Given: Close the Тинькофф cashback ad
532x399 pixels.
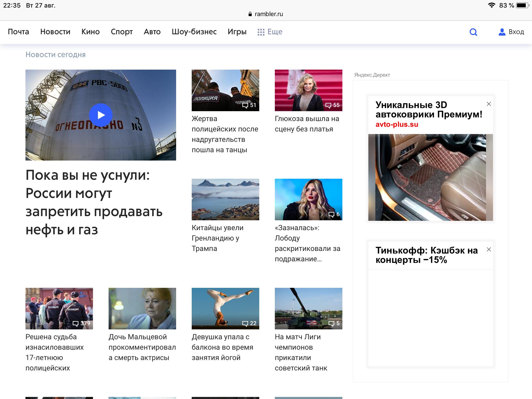Looking at the screenshot, I should tap(489, 249).
